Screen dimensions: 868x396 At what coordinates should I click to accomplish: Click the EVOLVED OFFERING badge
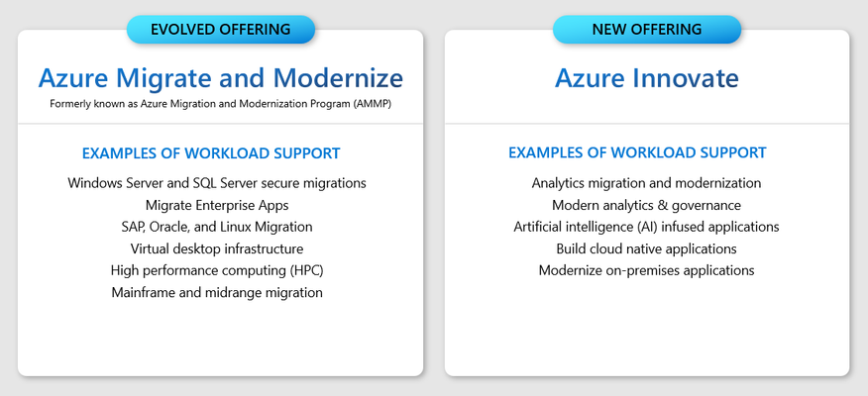tap(220, 30)
